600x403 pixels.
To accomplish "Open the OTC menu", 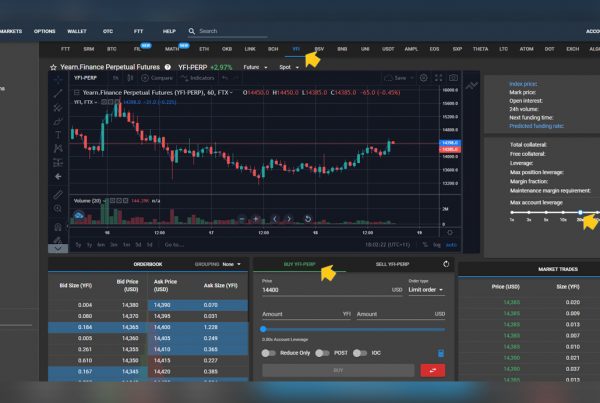I will (x=108, y=31).
